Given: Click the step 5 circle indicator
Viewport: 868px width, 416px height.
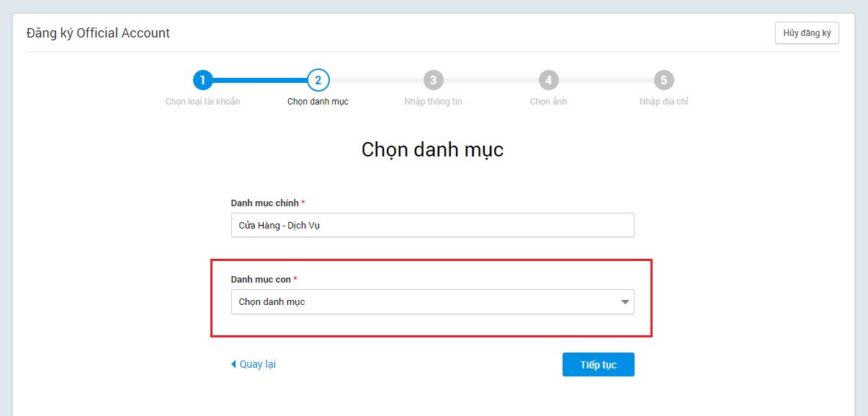Looking at the screenshot, I should [x=663, y=80].
